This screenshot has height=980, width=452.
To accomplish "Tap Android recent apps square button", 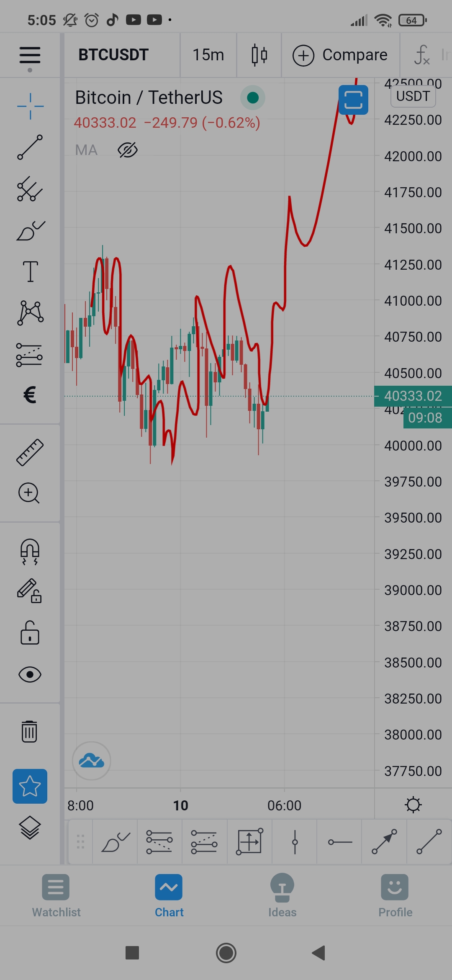I will coord(132,953).
